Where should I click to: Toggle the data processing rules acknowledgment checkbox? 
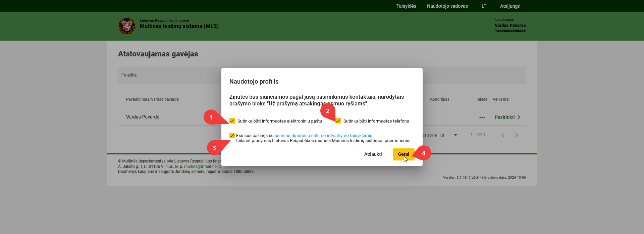pyautogui.click(x=232, y=136)
